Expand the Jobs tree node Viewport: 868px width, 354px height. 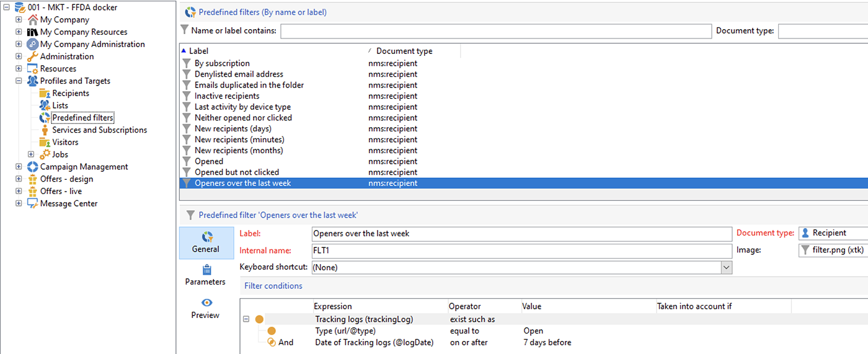pyautogui.click(x=31, y=154)
